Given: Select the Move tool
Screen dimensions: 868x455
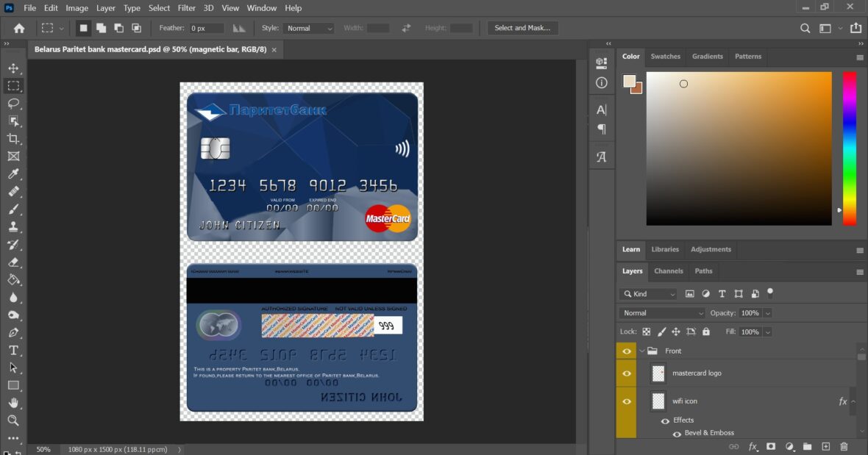Looking at the screenshot, I should click(14, 68).
